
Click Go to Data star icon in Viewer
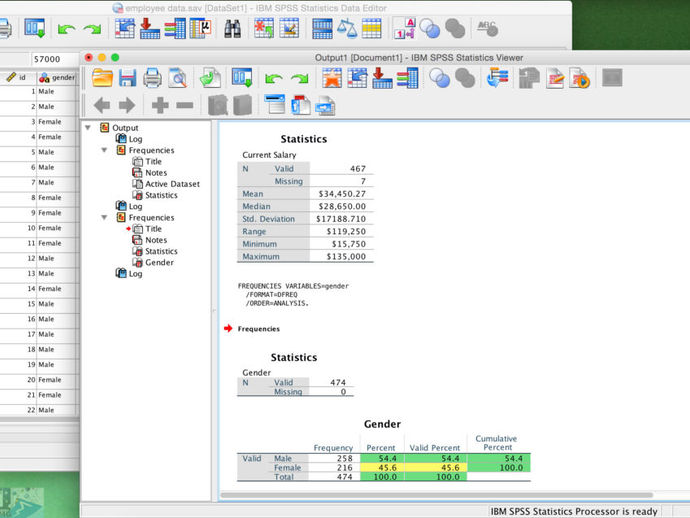[x=332, y=78]
